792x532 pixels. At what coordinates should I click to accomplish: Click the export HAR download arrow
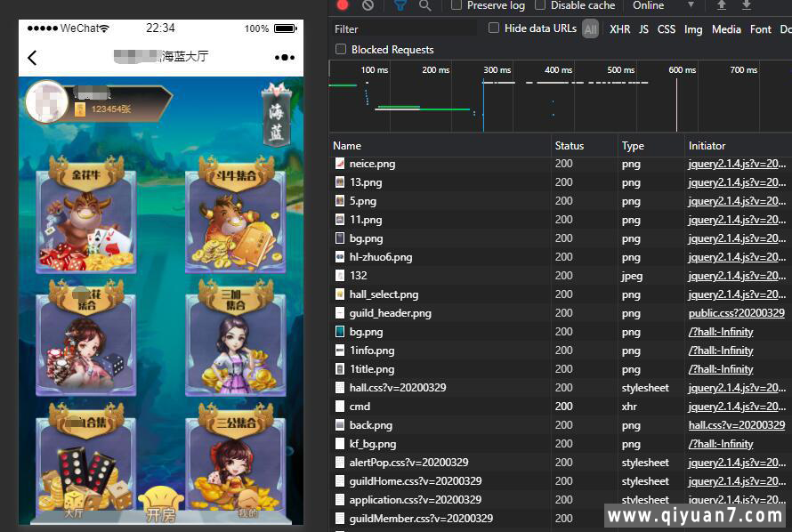click(x=746, y=5)
